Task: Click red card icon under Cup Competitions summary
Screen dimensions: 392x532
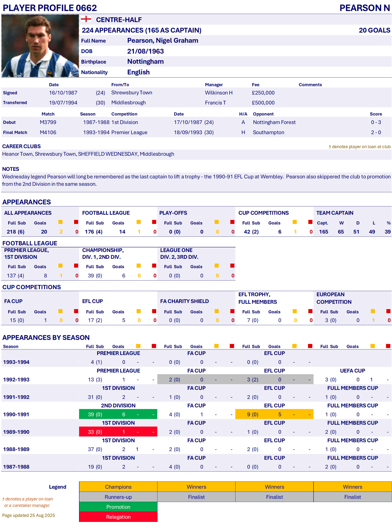Action: pyautogui.click(x=310, y=222)
